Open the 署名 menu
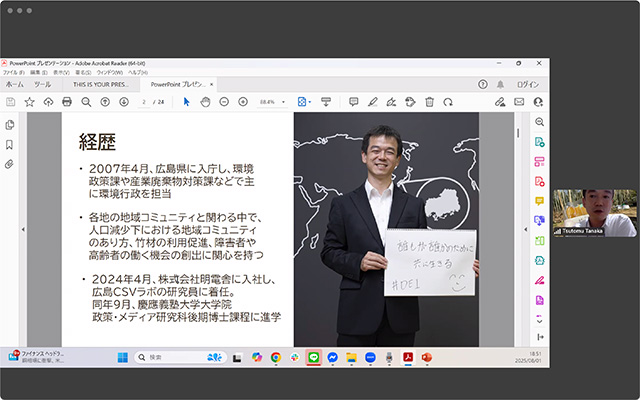Screen dimensions: 640x400 83,72
